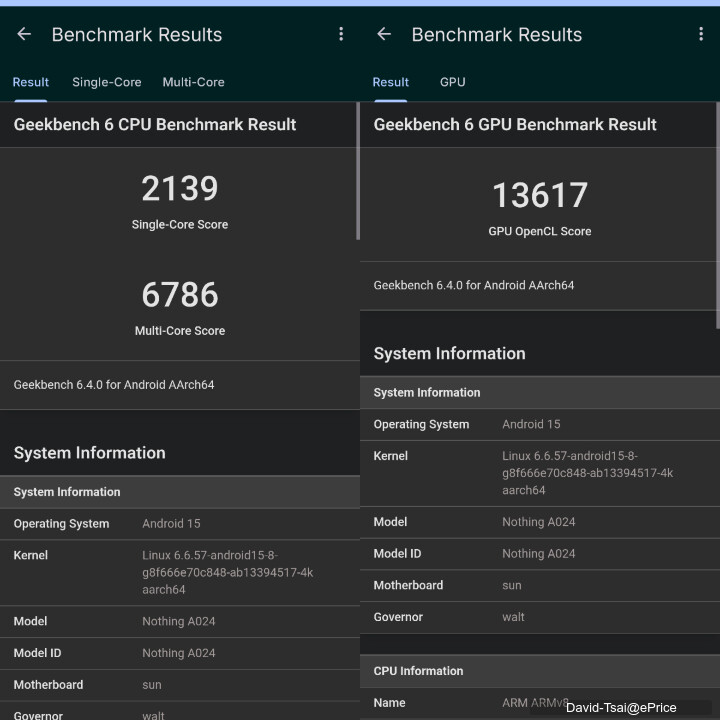This screenshot has width=720, height=720.
Task: Click the 13617 GPU OpenCL score
Action: (540, 195)
